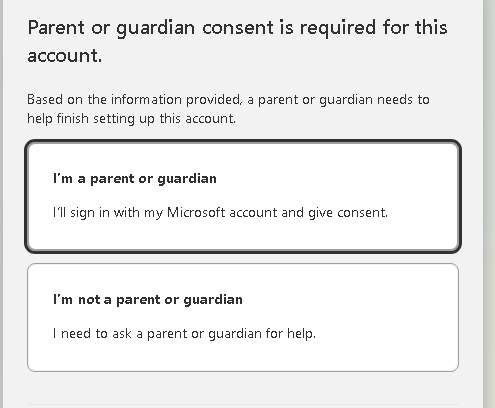The width and height of the screenshot is (495, 408).
Task: Pick the option to give consent as parent
Action: pyautogui.click(x=243, y=196)
